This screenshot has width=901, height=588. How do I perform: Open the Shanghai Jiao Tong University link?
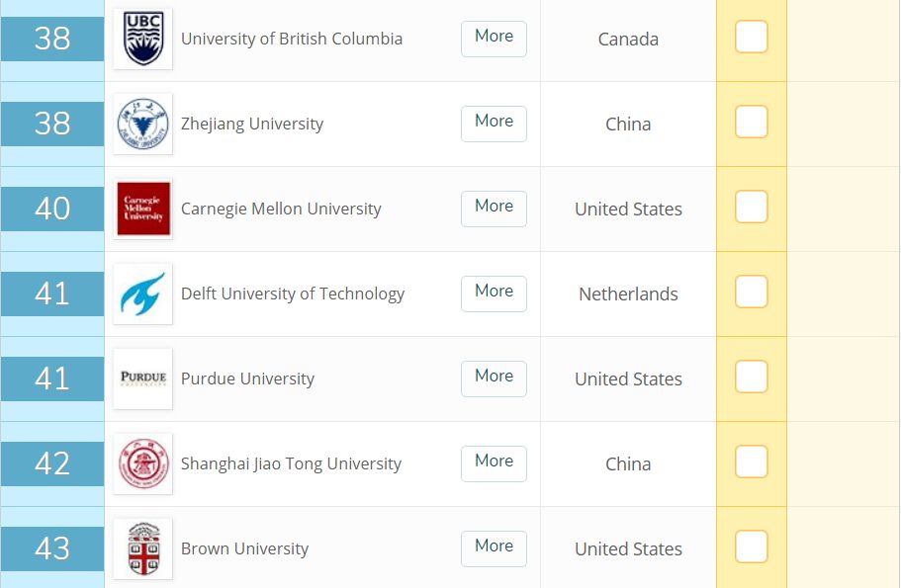[291, 463]
